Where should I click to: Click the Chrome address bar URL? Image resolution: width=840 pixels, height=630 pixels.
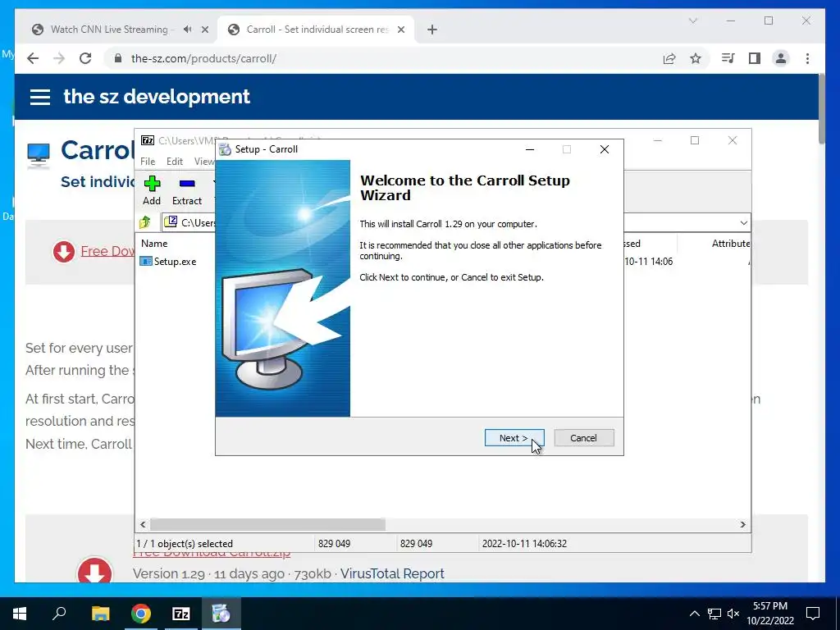[203, 58]
